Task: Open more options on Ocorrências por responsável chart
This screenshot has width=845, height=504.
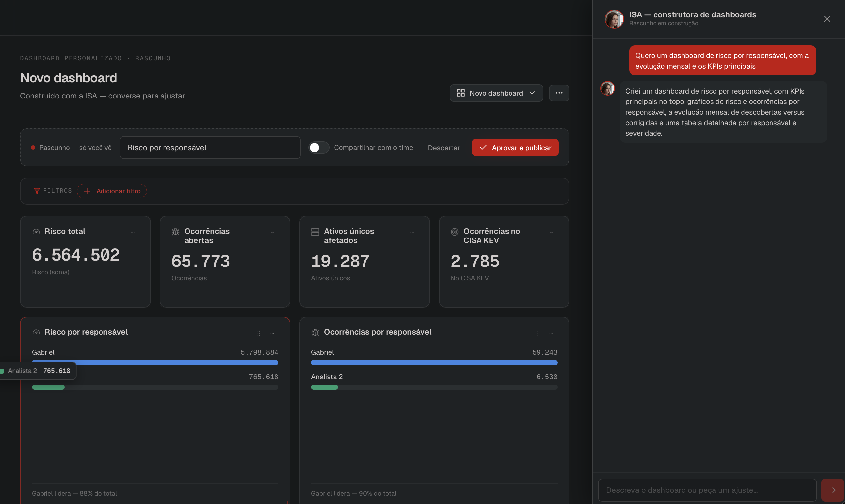Action: tap(551, 333)
